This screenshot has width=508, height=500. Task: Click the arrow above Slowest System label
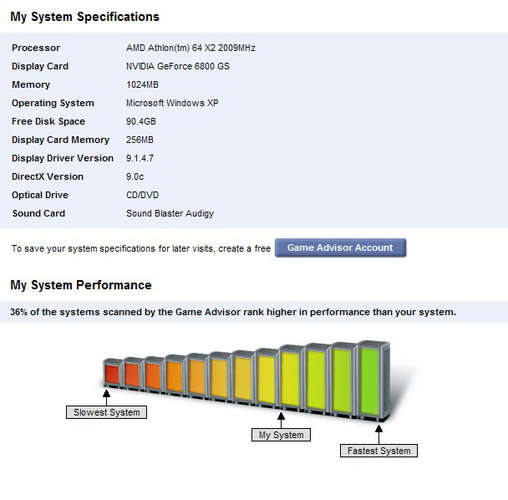click(106, 397)
